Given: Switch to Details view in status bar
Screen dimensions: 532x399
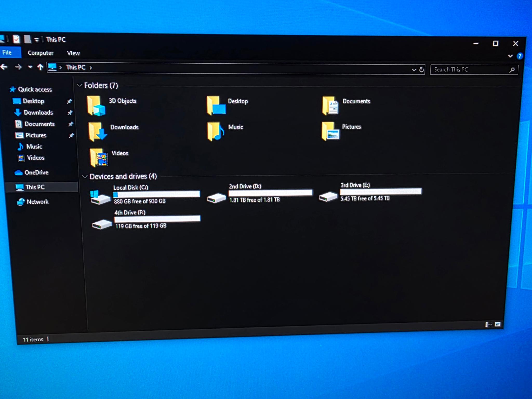Looking at the screenshot, I should 489,324.
